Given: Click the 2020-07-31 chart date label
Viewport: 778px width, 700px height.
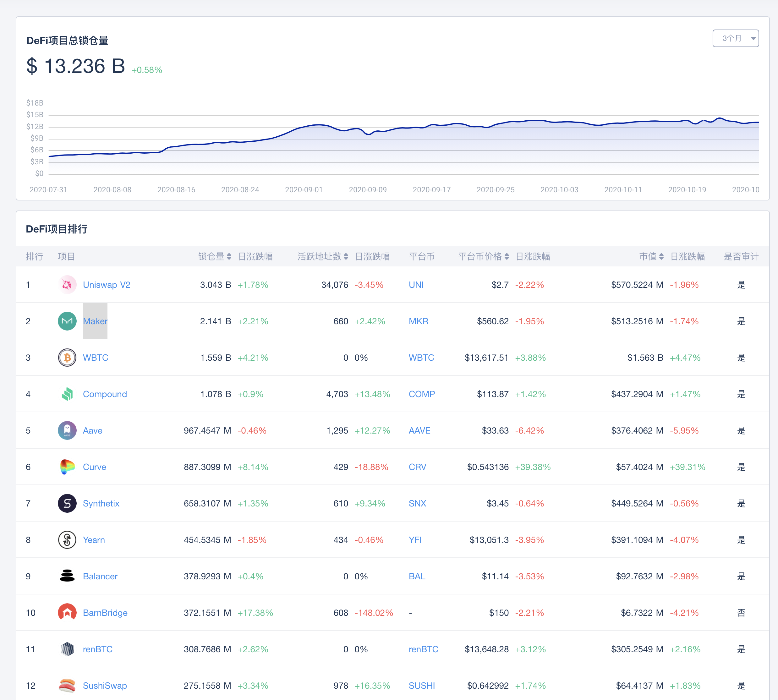Looking at the screenshot, I should [48, 190].
